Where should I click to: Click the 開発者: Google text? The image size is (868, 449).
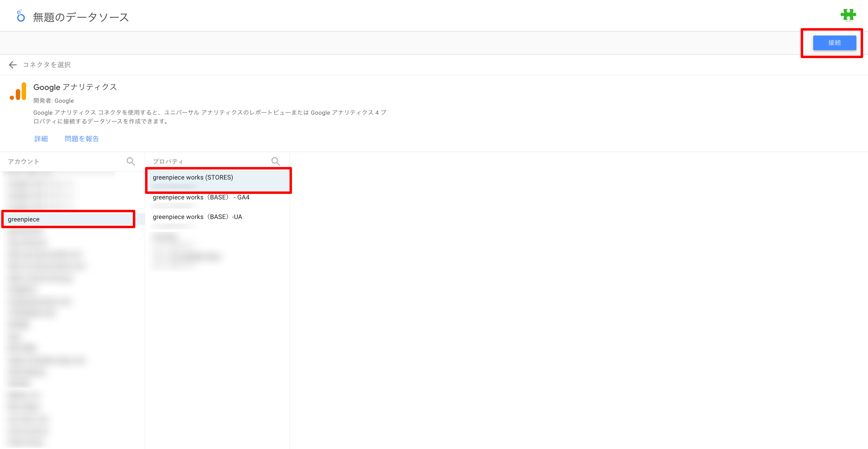[54, 101]
